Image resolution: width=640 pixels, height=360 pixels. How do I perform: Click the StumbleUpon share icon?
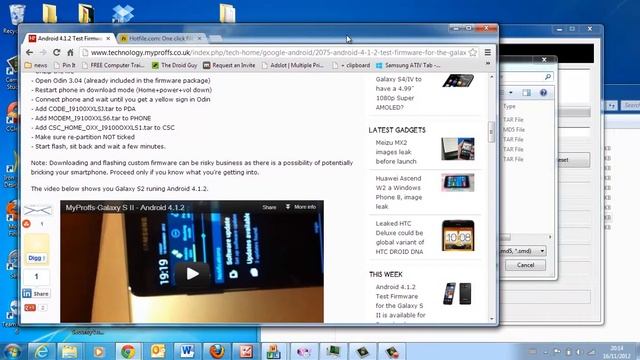[x=27, y=224]
